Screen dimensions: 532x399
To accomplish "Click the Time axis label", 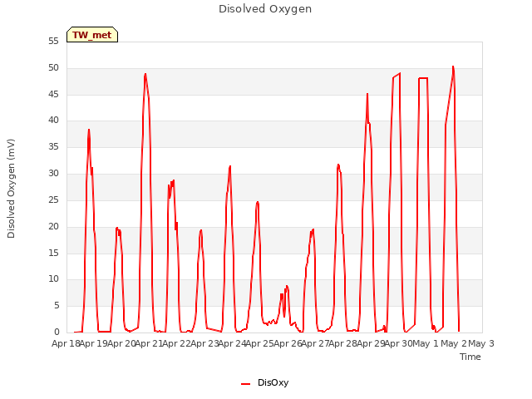I will pyautogui.click(x=470, y=357).
